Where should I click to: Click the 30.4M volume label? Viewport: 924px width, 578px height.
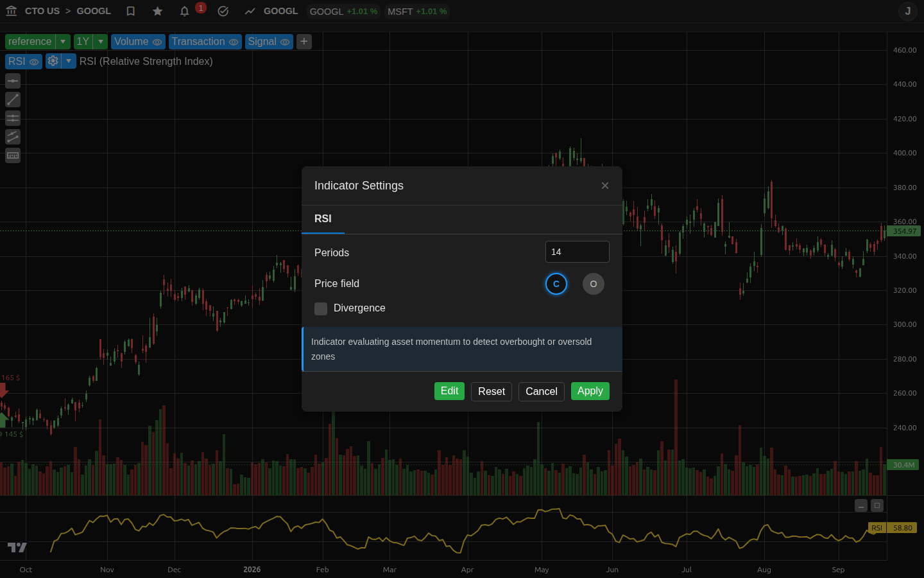[903, 465]
